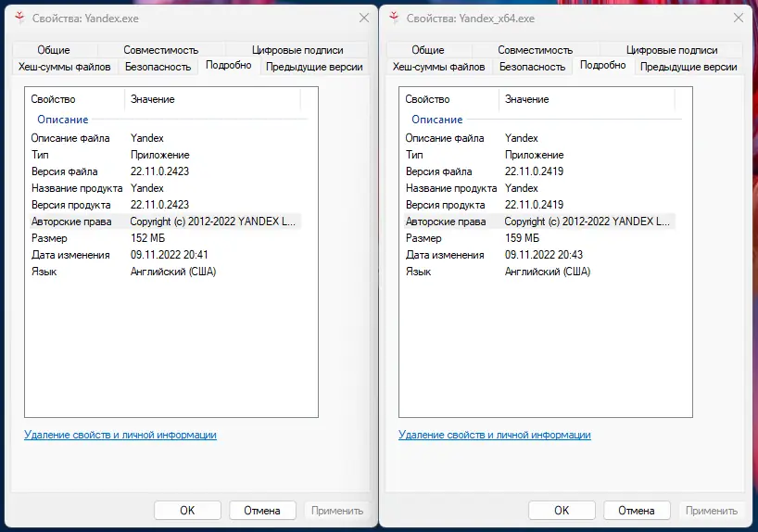The width and height of the screenshot is (758, 532).
Task: Switch to Совместимость tab in Yandex_x64.exe properties
Action: click(x=536, y=50)
